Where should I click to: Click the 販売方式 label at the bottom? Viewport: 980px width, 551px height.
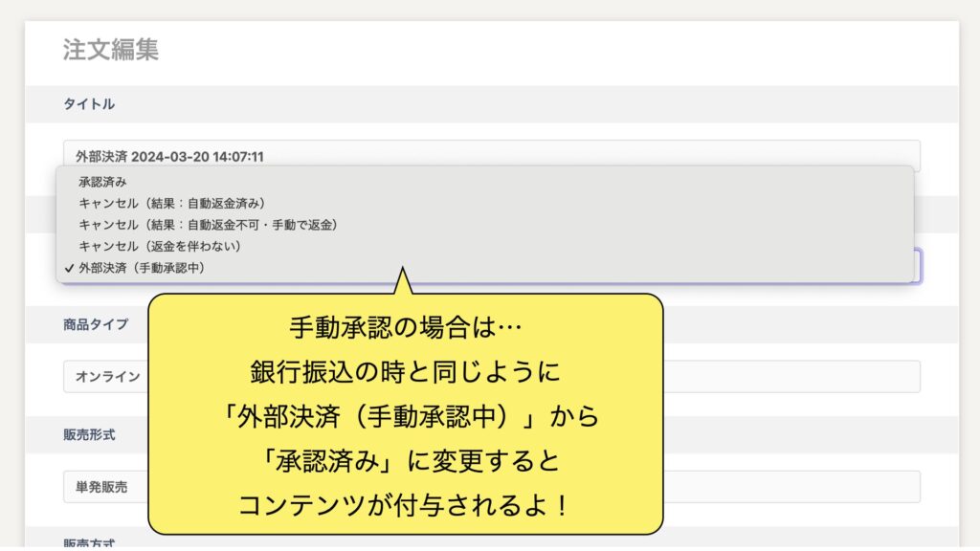[x=89, y=542]
